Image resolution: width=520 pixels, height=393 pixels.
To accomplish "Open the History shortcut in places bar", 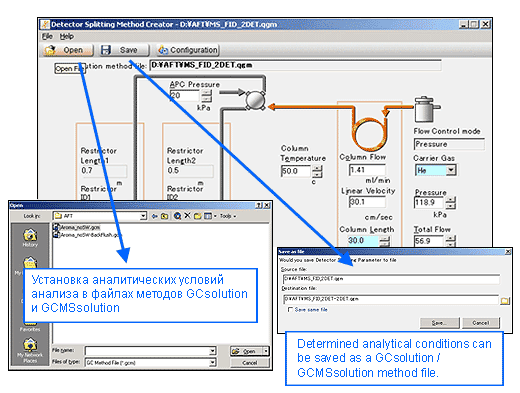I will 30,238.
